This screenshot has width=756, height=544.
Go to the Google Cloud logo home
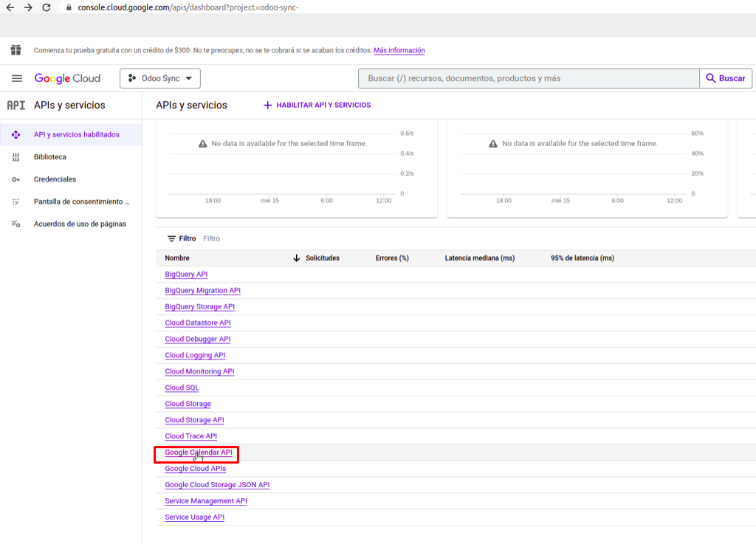coord(67,78)
